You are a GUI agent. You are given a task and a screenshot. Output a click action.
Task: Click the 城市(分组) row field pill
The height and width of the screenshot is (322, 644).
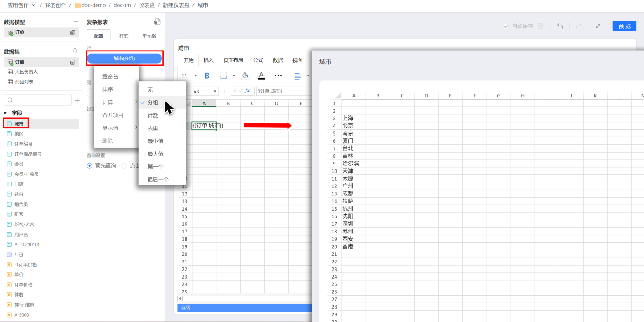(124, 58)
